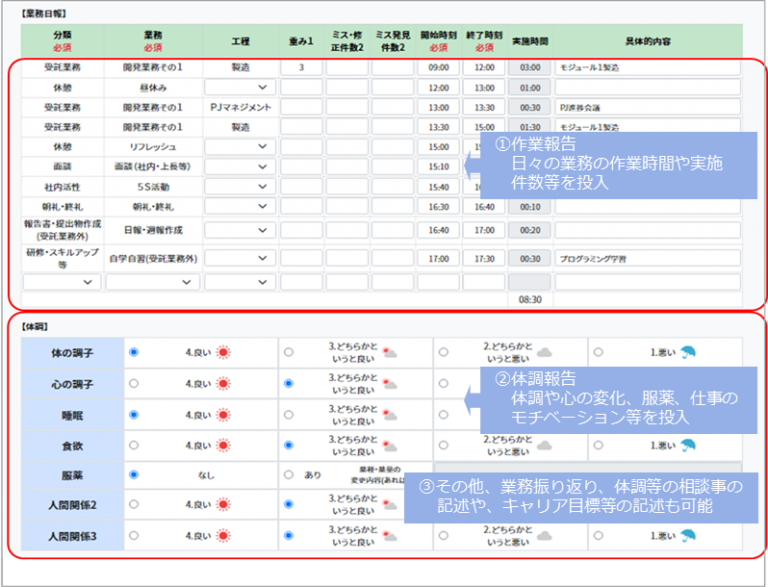
Task: Click the sun icon in 人間関係3 row
Action: 223,536
